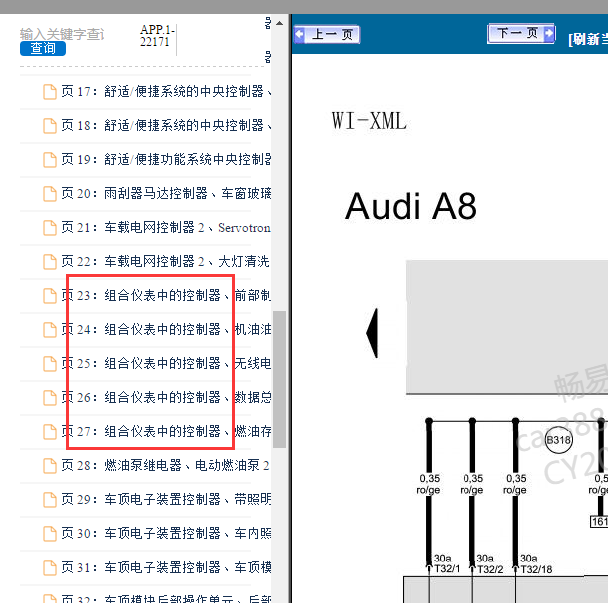Image resolution: width=608 pixels, height=603 pixels.
Task: Click document icon beside 页 22
Action: (x=50, y=262)
